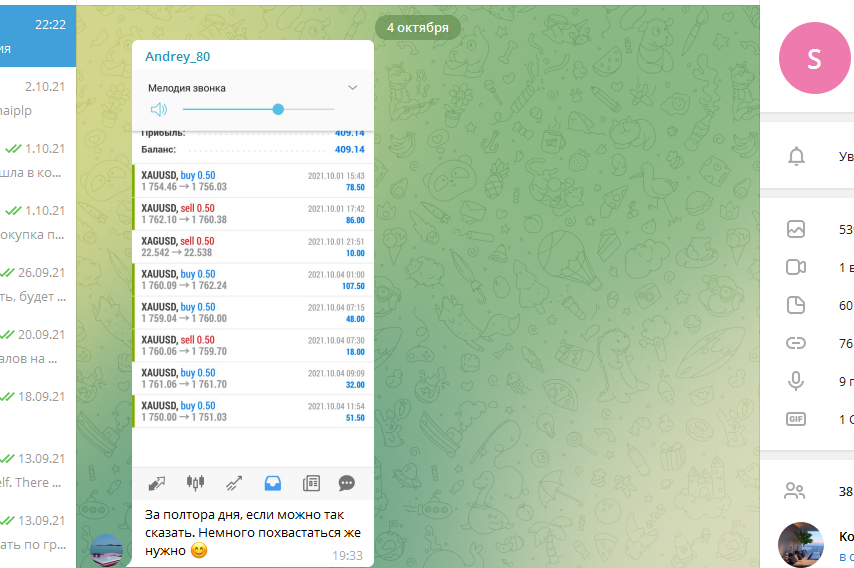Click XAUUSD sell trade with profit 18.00
This screenshot has width=854, height=568.
point(253,345)
